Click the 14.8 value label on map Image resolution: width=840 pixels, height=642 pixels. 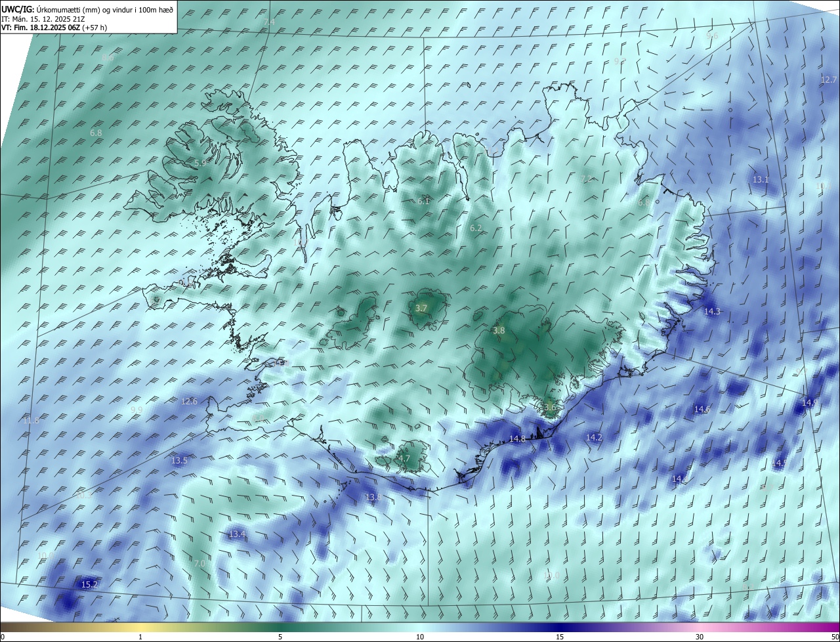coord(517,439)
